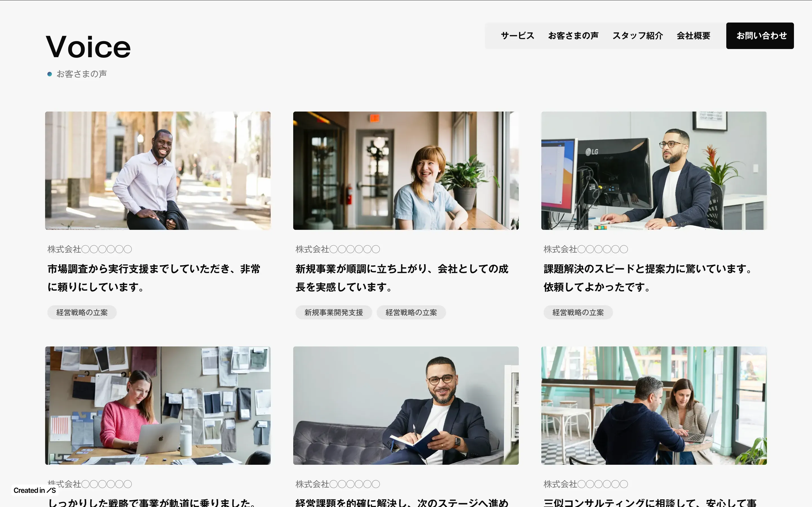This screenshot has width=812, height=507.
Task: Open the photo of the man on the gray sofa
Action: (406, 405)
